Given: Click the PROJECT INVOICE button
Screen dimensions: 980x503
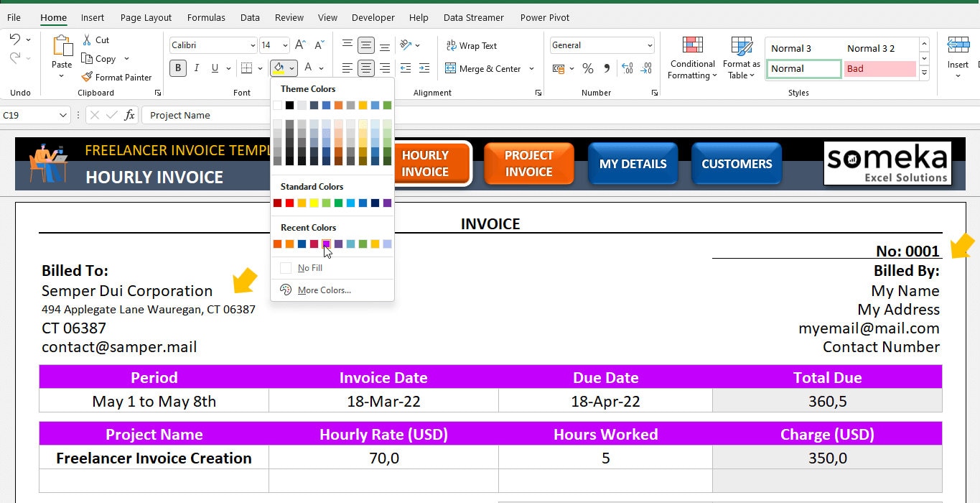Looking at the screenshot, I should 528,163.
